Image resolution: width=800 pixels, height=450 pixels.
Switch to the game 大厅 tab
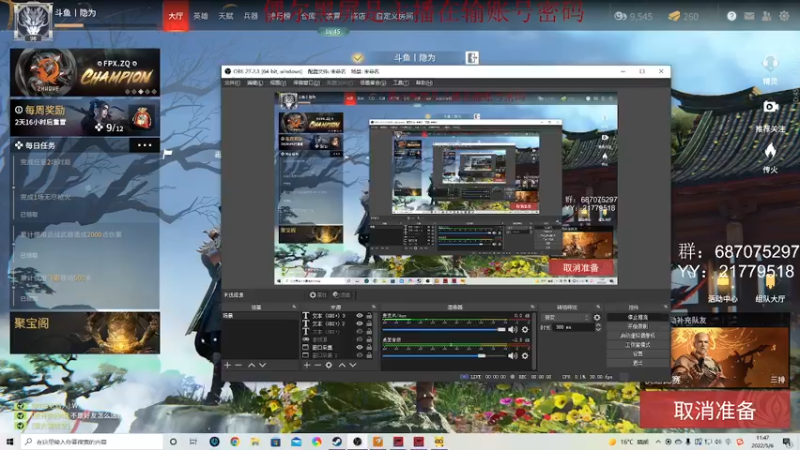pos(176,16)
